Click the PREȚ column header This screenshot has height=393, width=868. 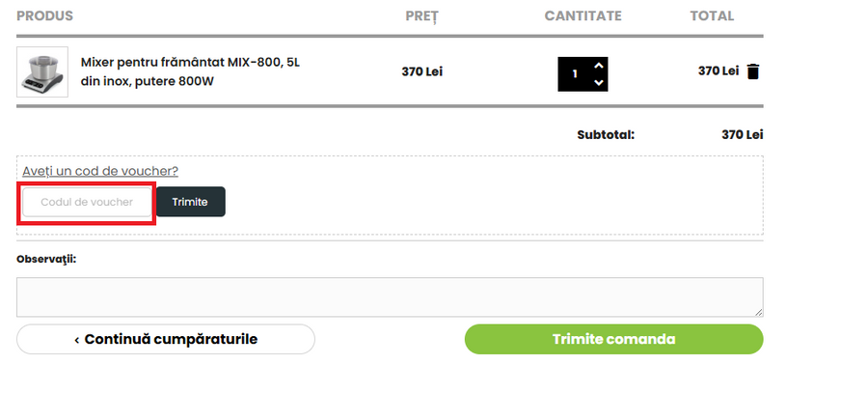pyautogui.click(x=421, y=16)
